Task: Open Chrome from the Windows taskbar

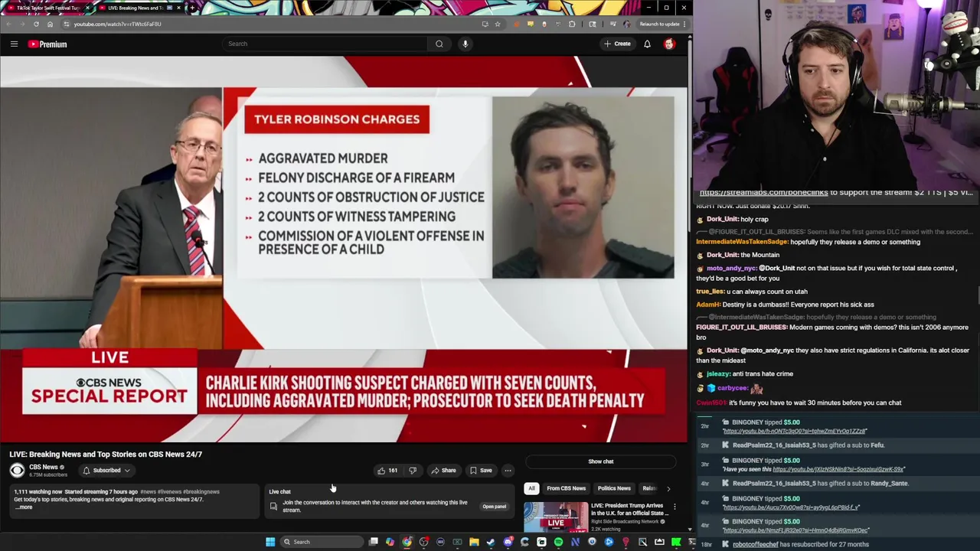Action: [407, 542]
